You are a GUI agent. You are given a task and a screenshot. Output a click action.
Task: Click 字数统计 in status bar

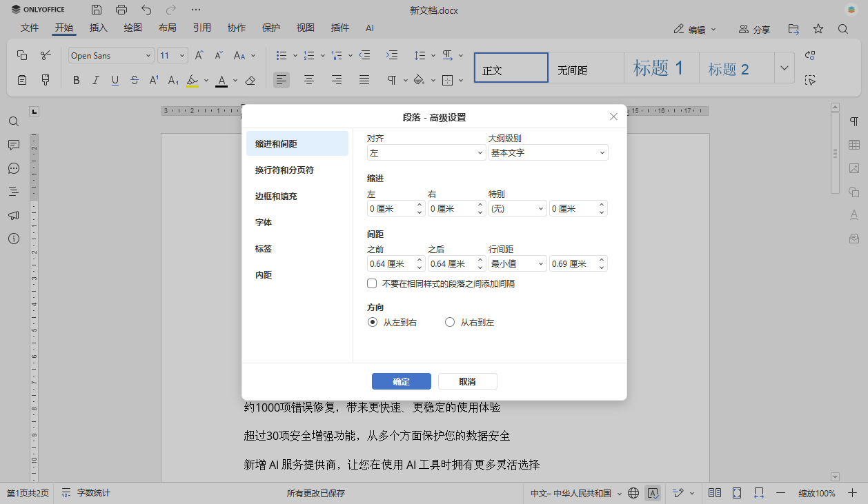click(86, 493)
